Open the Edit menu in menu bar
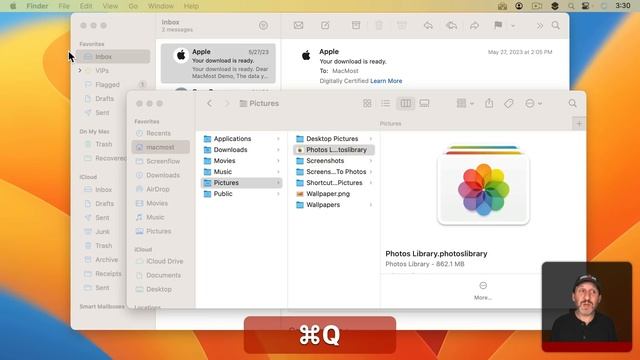Image resolution: width=640 pixels, height=360 pixels. 86,6
